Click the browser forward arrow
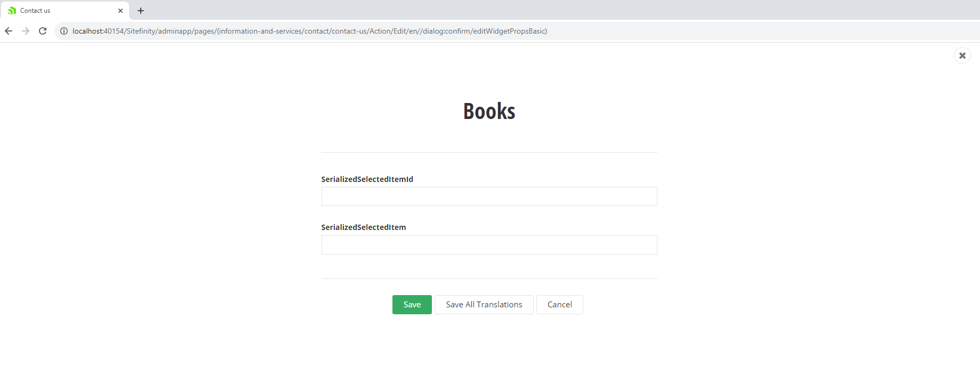Viewport: 980px width, 389px height. click(x=26, y=31)
